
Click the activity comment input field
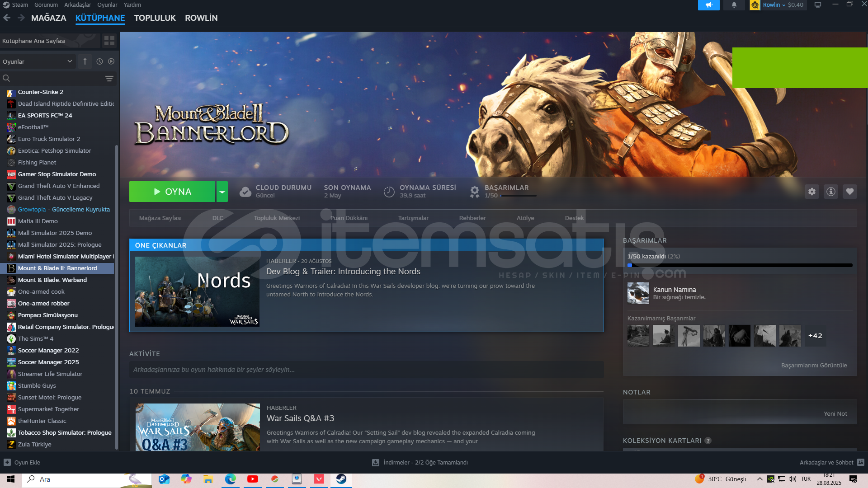pyautogui.click(x=366, y=370)
